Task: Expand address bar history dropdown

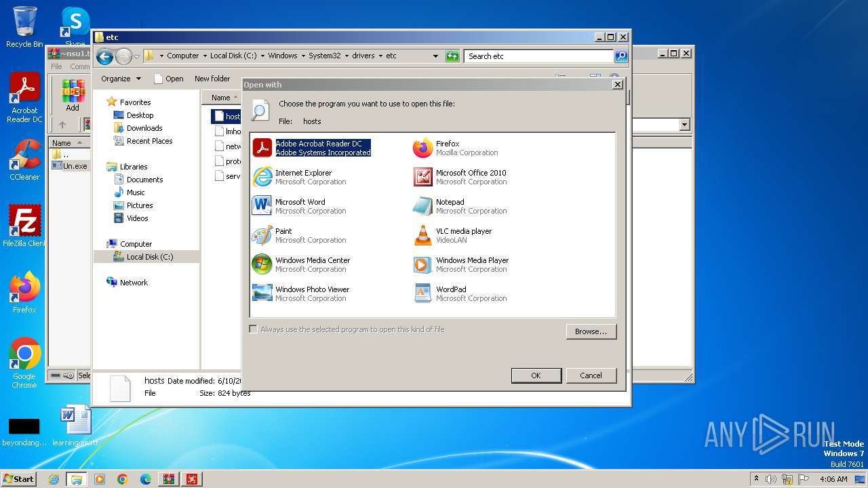Action: click(x=435, y=56)
